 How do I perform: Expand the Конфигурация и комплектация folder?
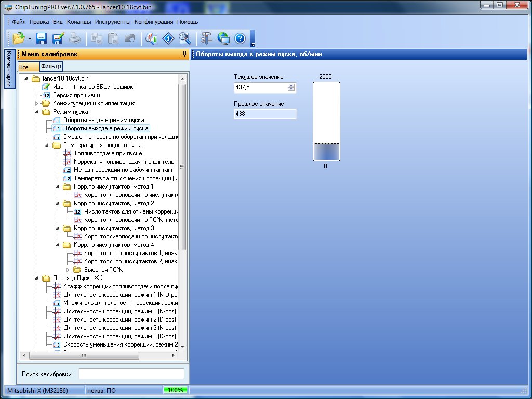point(36,103)
